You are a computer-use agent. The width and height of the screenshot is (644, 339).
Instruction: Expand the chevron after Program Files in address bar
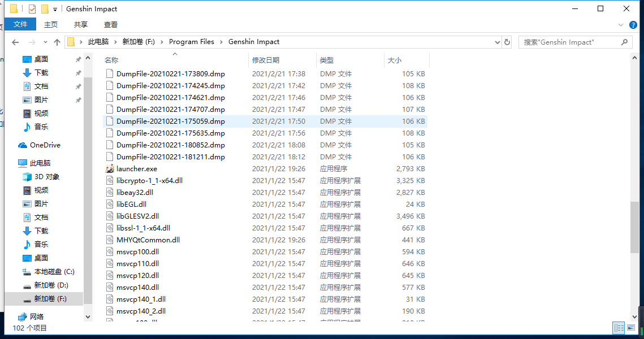222,42
